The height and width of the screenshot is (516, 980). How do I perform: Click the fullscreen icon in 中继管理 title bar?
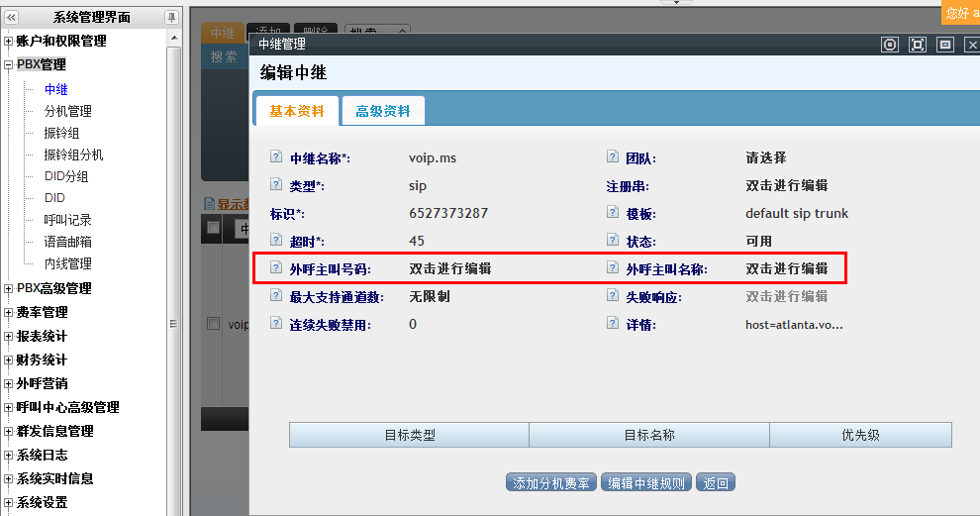pos(917,45)
